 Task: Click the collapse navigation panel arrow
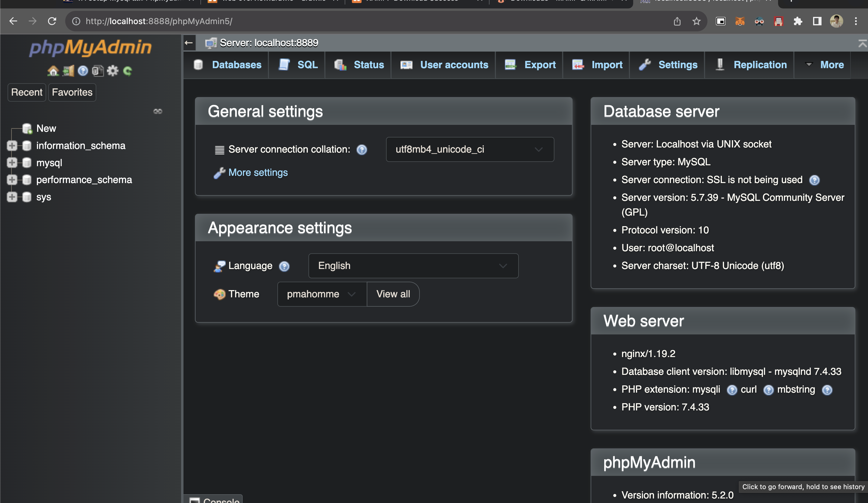click(189, 43)
